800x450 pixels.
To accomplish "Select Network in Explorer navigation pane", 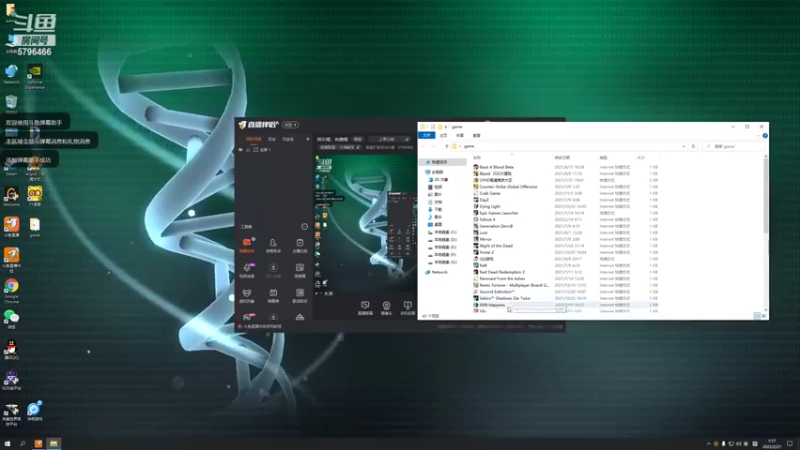I will coord(436,272).
